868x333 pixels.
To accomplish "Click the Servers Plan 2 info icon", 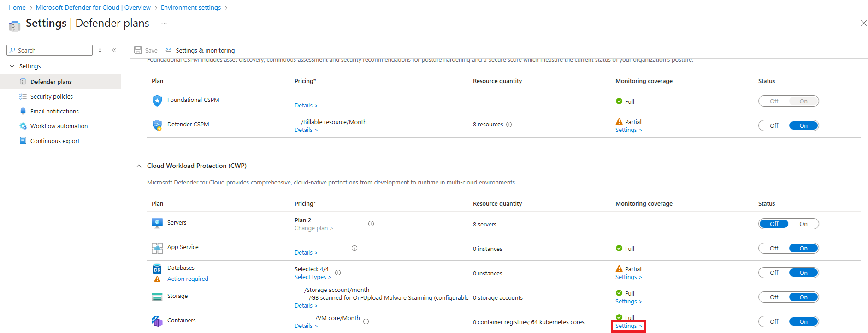I will [x=371, y=224].
